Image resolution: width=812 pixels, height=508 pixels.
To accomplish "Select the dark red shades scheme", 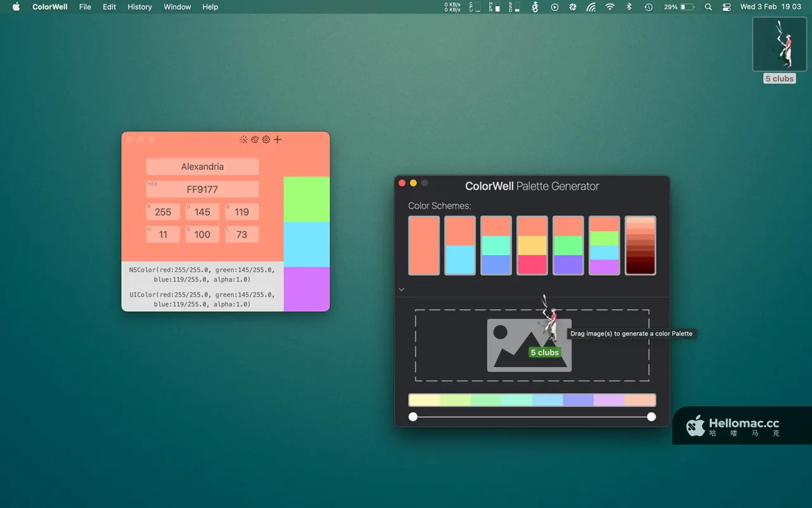I will 641,246.
